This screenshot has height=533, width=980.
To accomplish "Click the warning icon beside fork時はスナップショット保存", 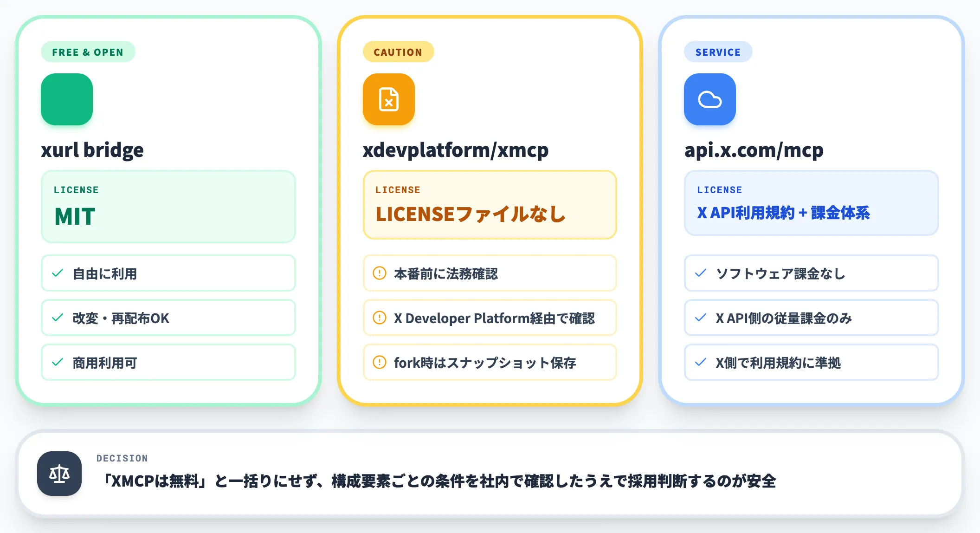I will (380, 362).
